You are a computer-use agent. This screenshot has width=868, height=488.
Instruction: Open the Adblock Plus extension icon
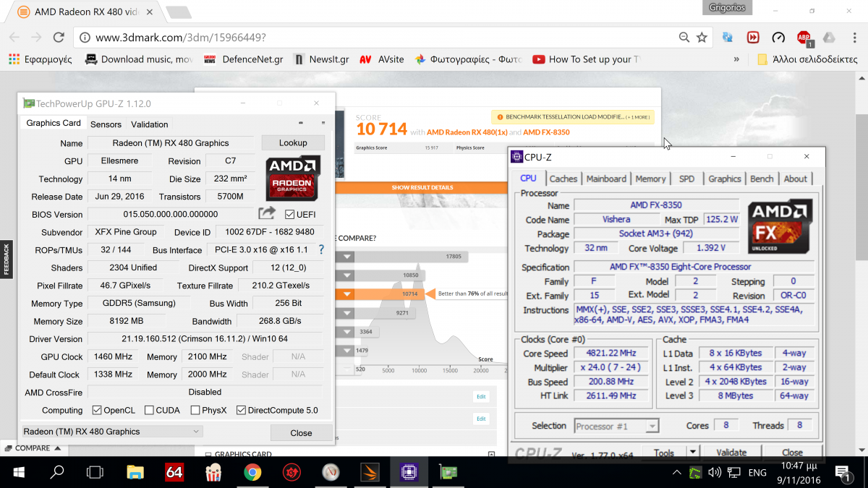804,38
